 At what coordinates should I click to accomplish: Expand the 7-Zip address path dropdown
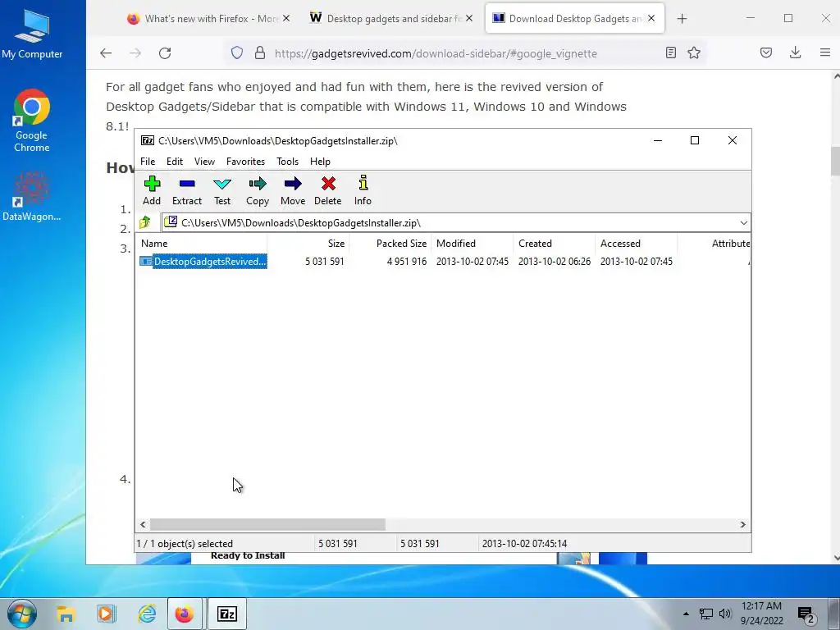(743, 223)
